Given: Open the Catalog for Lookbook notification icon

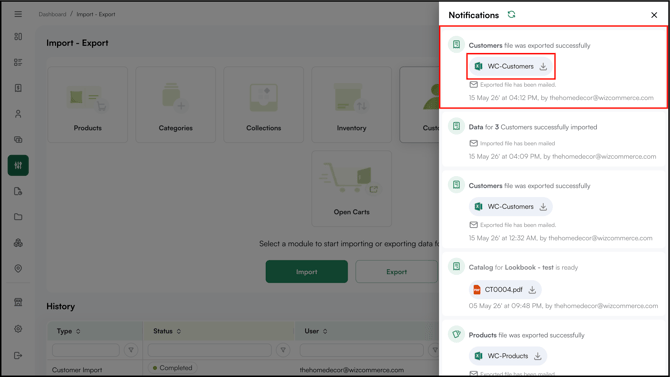Looking at the screenshot, I should click(456, 266).
